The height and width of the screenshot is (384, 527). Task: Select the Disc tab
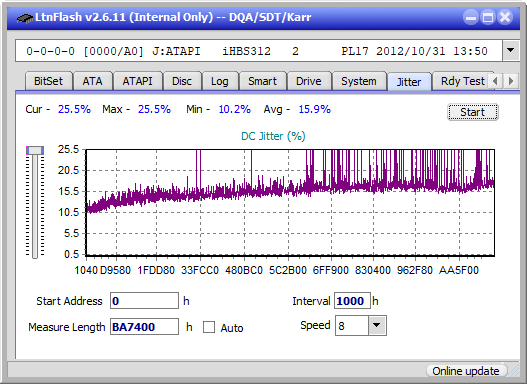[x=182, y=81]
